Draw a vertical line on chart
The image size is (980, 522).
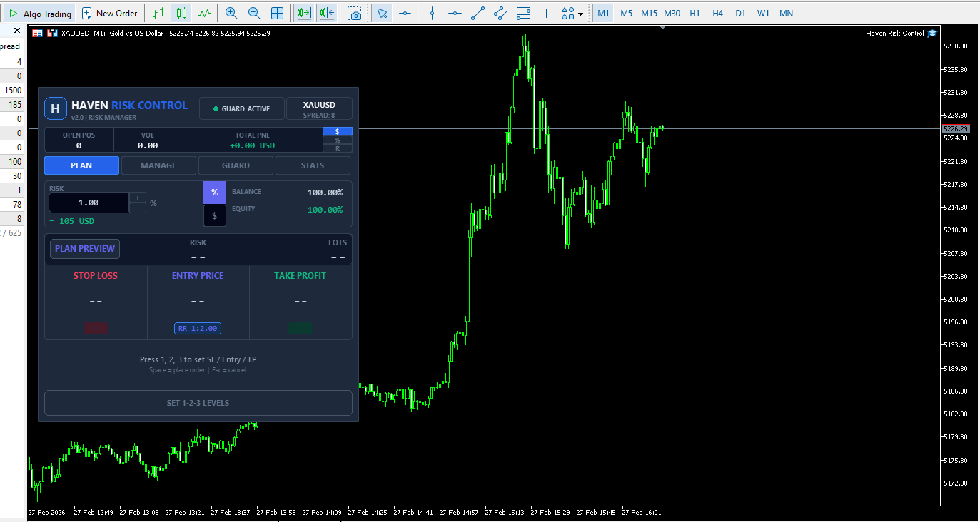[x=432, y=13]
